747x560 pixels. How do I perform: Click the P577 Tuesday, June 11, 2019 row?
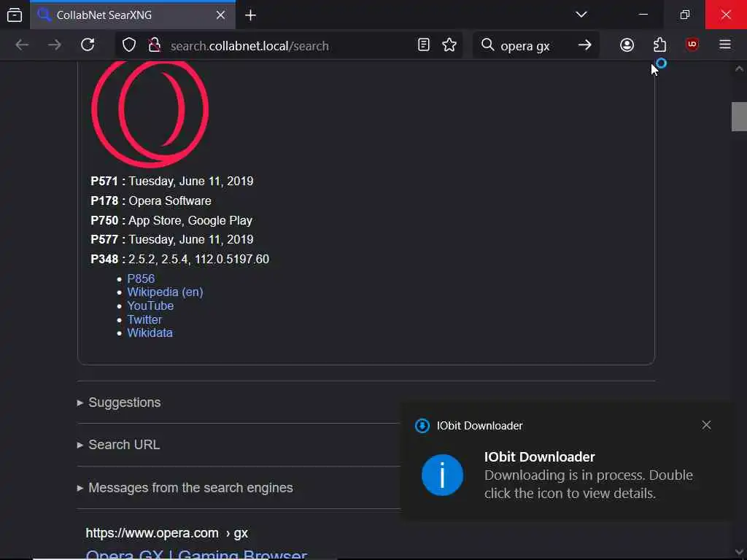coord(172,239)
